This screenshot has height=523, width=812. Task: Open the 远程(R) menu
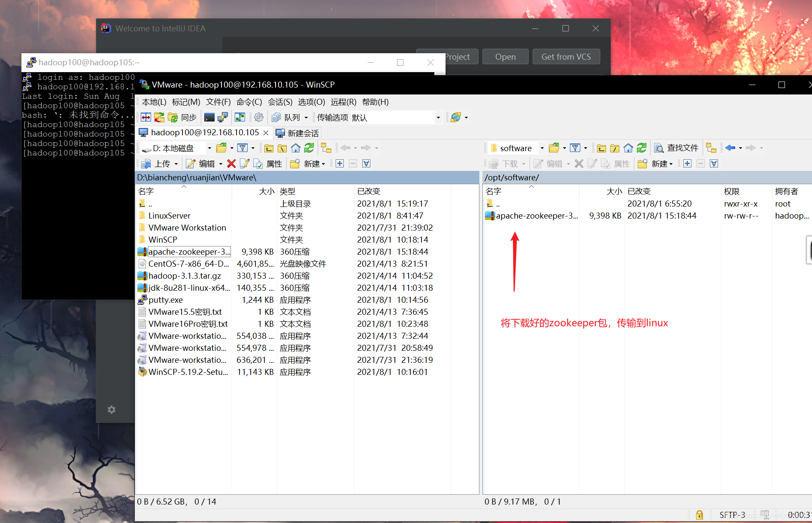[343, 102]
